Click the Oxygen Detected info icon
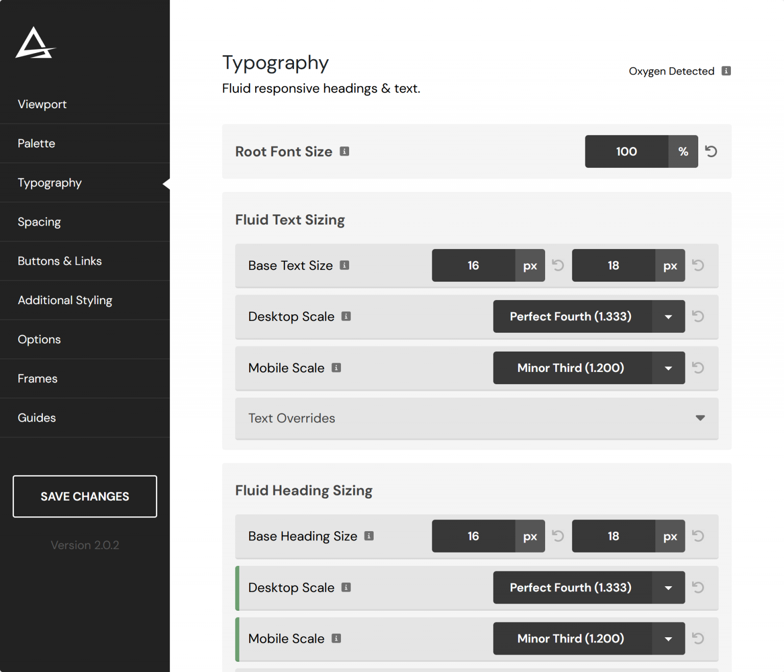Image resolution: width=784 pixels, height=672 pixels. (726, 71)
